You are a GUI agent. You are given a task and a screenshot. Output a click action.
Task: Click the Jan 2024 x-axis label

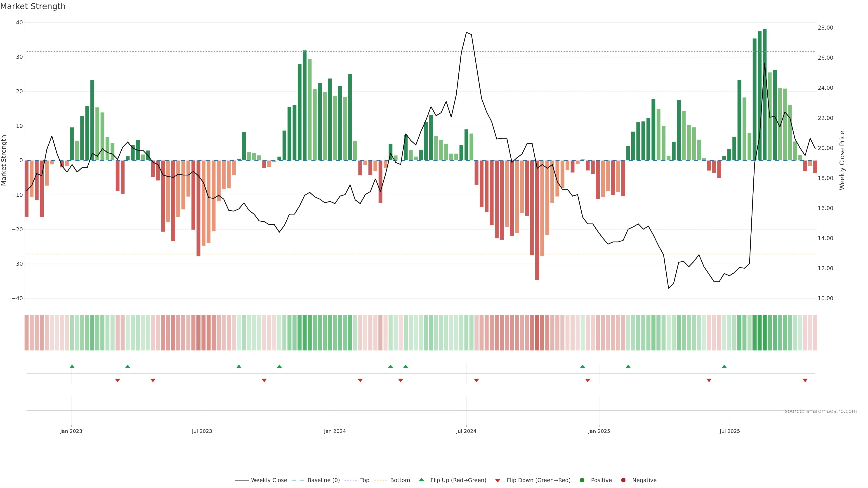pos(335,431)
